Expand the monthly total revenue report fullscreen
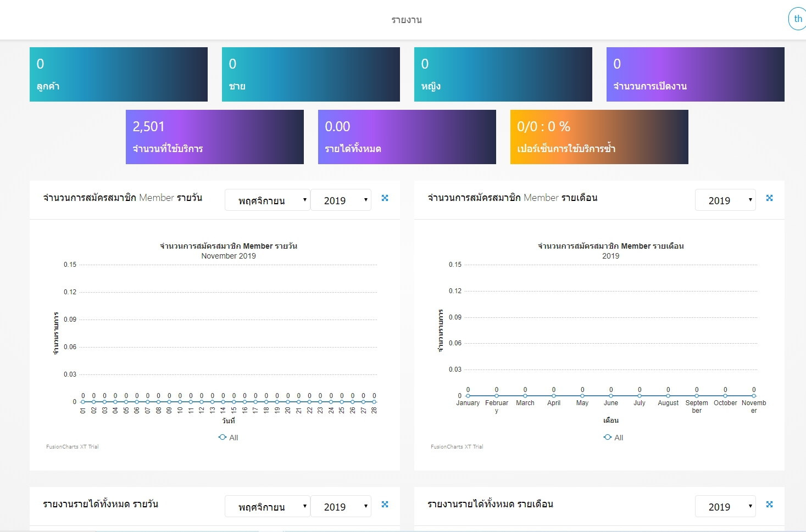 pos(770,505)
